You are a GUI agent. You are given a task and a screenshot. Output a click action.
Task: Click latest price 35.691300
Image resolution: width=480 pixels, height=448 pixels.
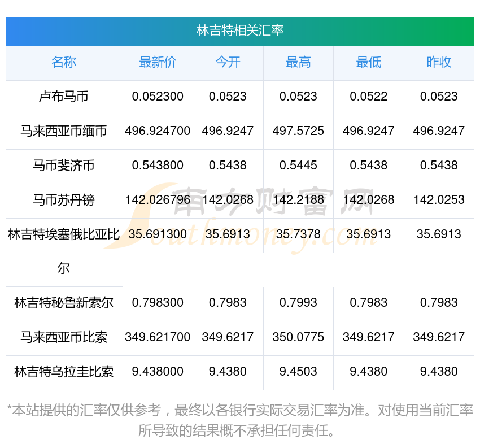(x=158, y=234)
